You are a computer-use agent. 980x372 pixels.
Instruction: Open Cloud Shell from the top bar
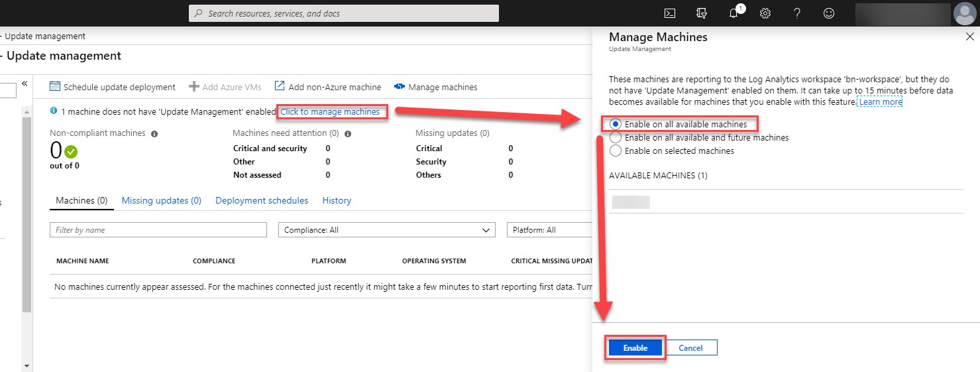click(670, 13)
